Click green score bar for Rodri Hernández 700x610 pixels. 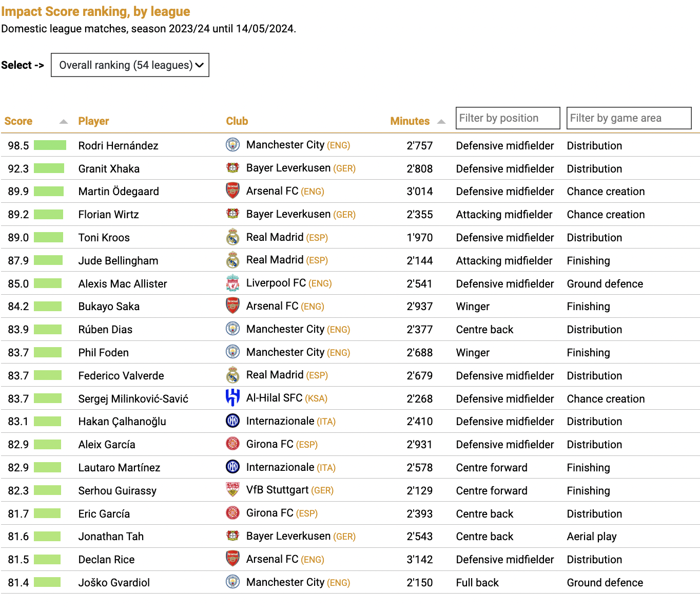click(50, 145)
